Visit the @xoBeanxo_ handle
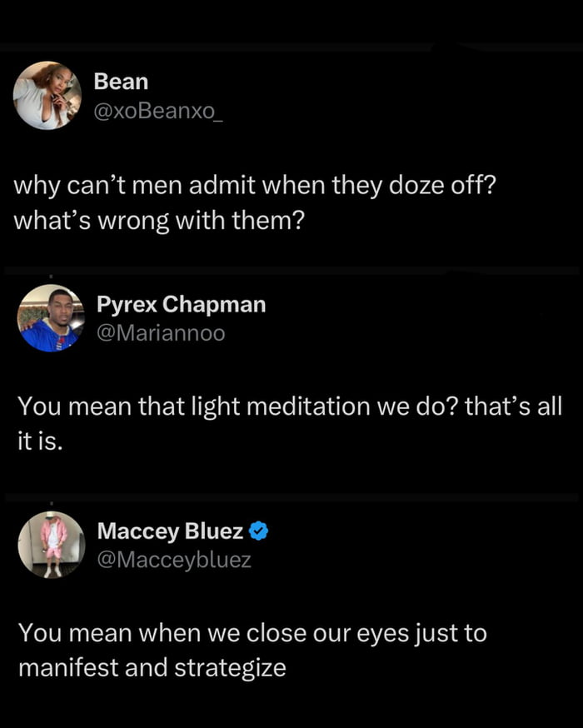The width and height of the screenshot is (583, 728). [158, 111]
